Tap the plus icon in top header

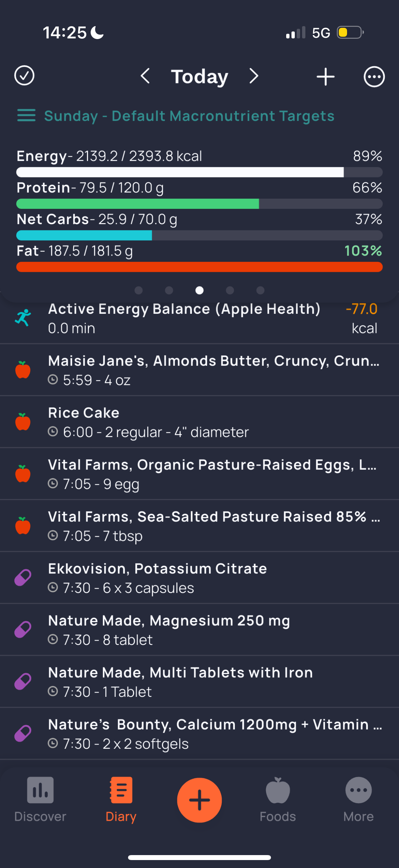326,76
